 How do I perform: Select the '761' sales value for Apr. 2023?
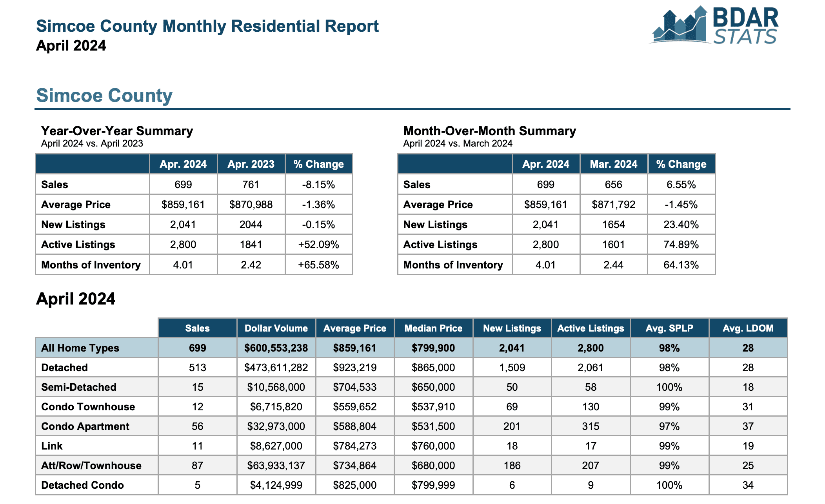click(251, 185)
